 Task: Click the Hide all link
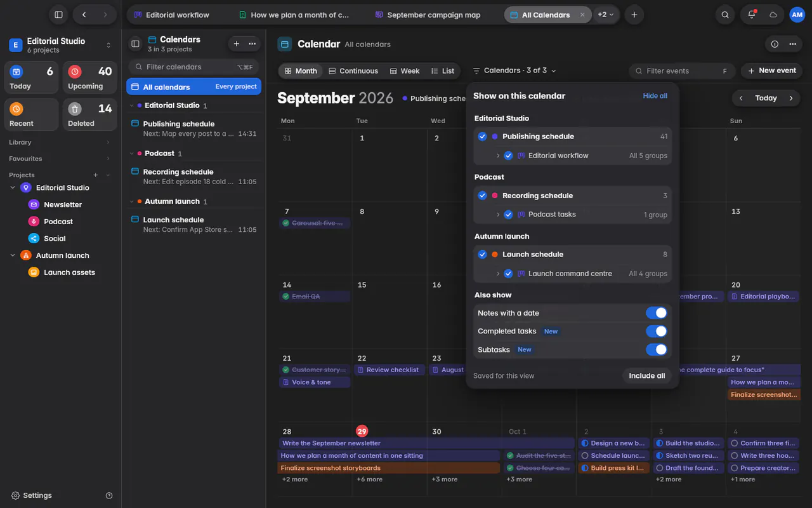coord(655,96)
